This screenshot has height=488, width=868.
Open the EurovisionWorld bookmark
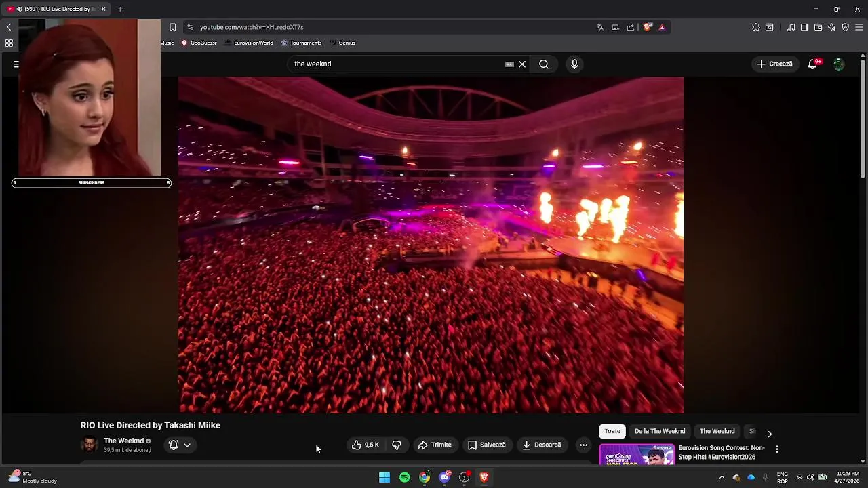(249, 43)
